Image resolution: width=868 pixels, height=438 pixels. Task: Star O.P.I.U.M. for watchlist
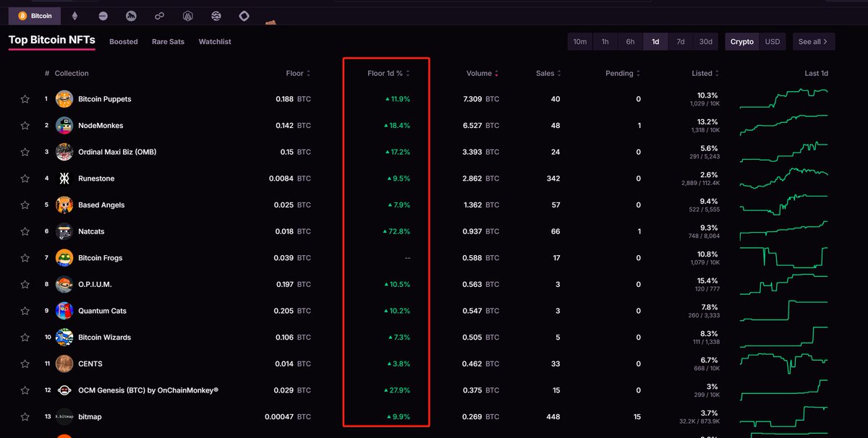point(25,284)
